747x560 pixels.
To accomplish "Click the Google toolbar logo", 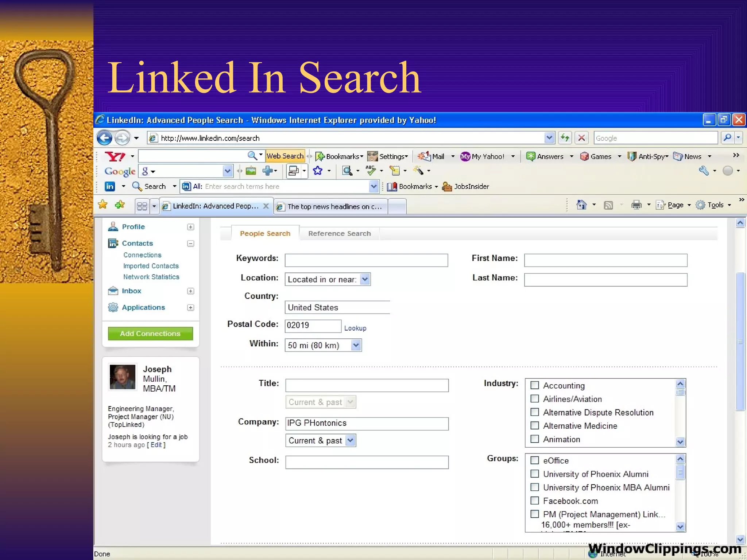I will (120, 171).
